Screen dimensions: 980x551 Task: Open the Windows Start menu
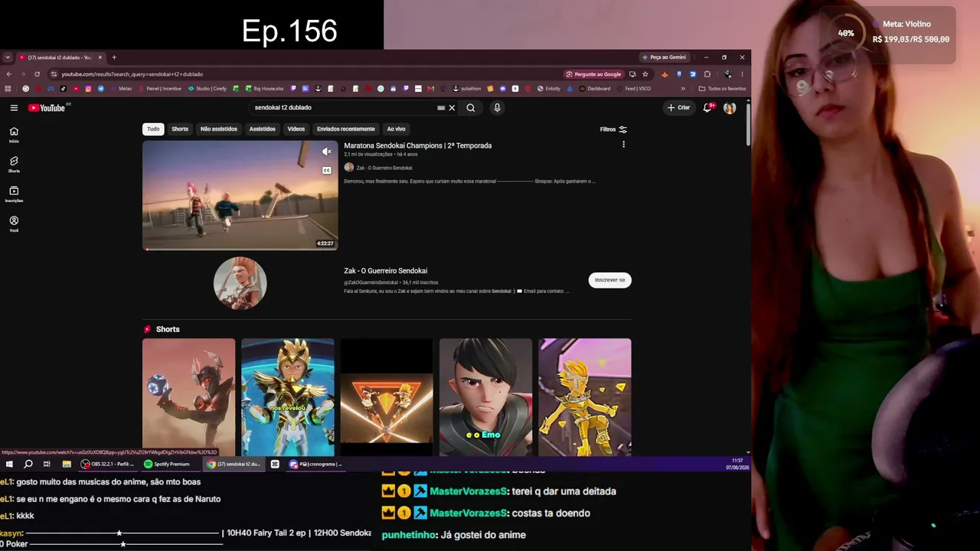click(9, 464)
